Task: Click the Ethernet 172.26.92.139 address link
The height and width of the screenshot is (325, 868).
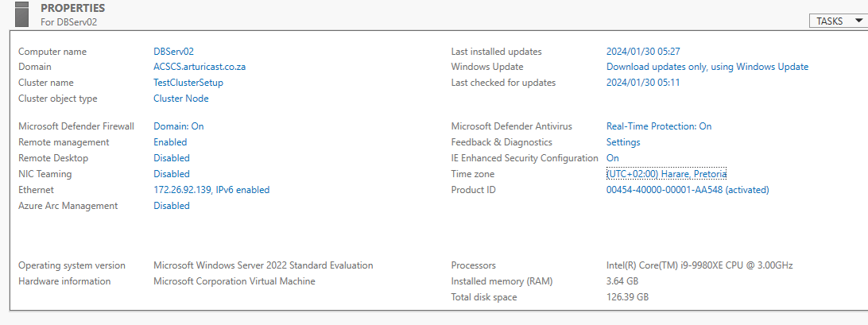Action: [x=211, y=190]
